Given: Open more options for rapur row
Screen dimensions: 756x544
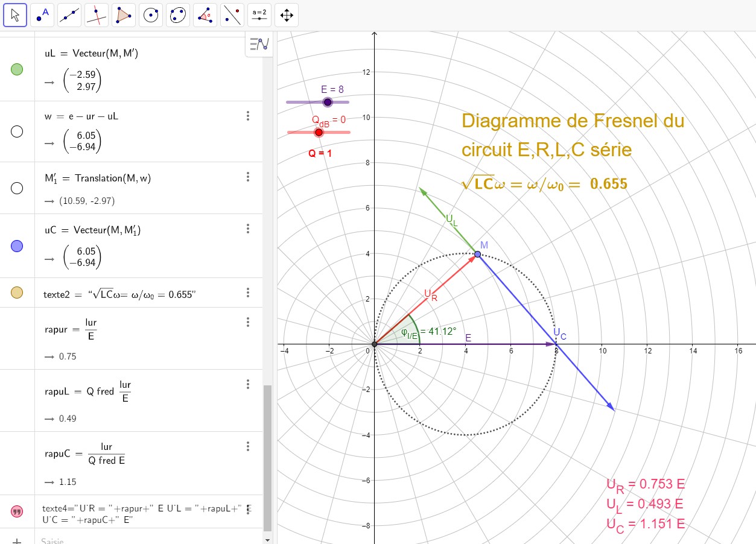Looking at the screenshot, I should pyautogui.click(x=248, y=322).
